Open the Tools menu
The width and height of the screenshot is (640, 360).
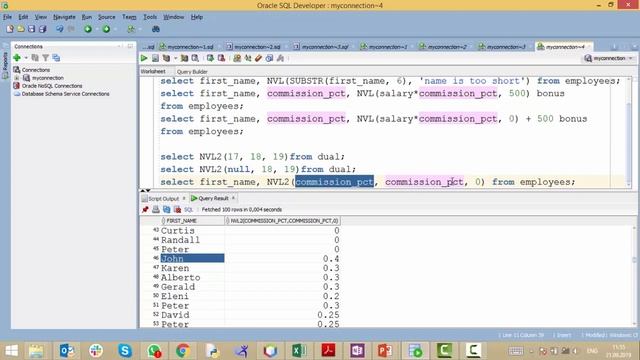pyautogui.click(x=150, y=17)
